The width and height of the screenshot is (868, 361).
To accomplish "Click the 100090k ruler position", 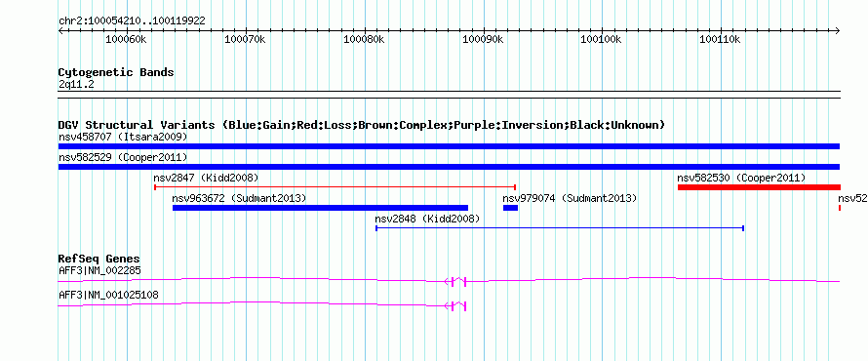I will tap(483, 40).
